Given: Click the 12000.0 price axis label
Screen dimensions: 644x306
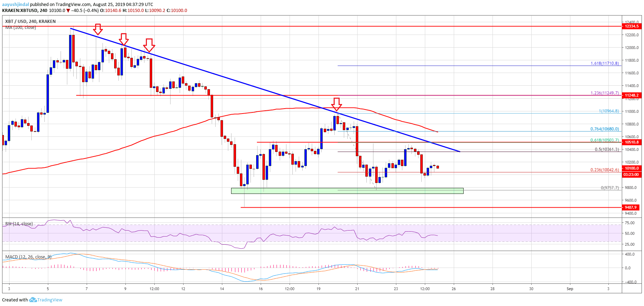Looking at the screenshot, I should [x=632, y=48].
